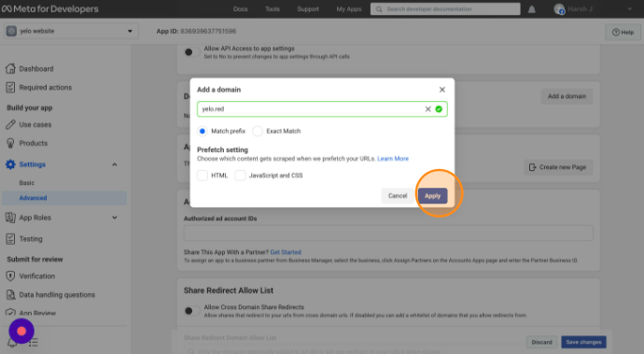644x354 pixels.
Task: Click the search magnifier icon
Action: click(379, 9)
